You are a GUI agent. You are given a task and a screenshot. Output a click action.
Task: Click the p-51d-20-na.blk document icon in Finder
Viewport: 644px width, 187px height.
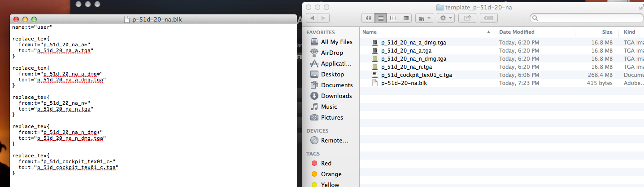coord(375,83)
